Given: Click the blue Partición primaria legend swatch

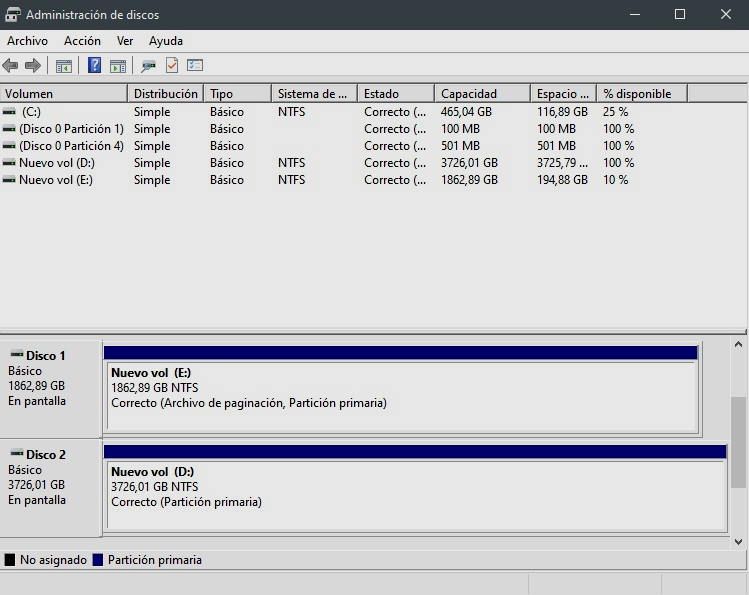Looking at the screenshot, I should pyautogui.click(x=98, y=560).
